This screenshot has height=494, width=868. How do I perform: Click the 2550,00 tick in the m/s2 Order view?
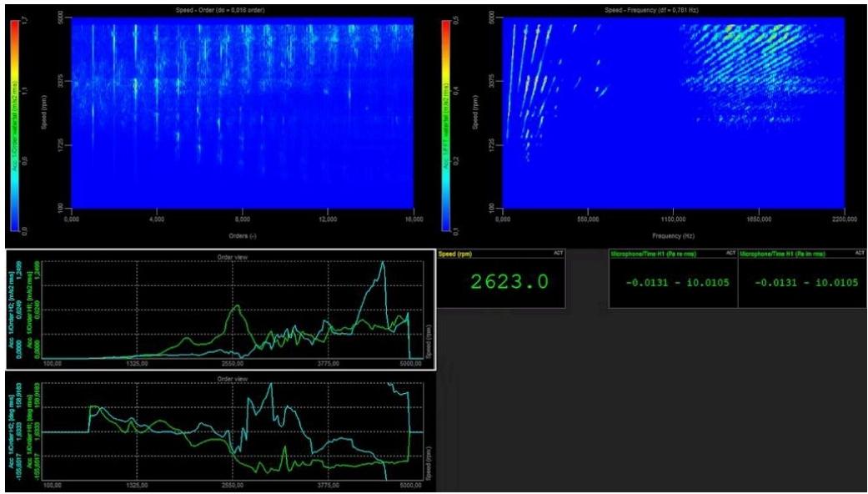(233, 364)
